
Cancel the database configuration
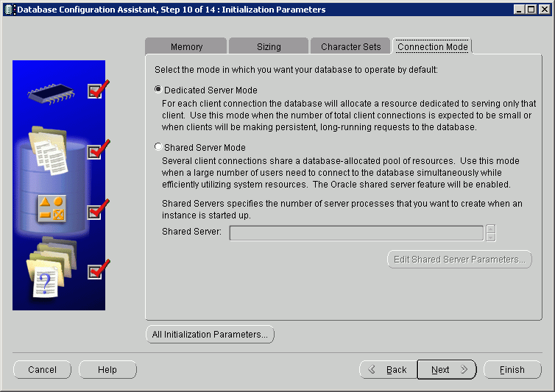[42, 370]
